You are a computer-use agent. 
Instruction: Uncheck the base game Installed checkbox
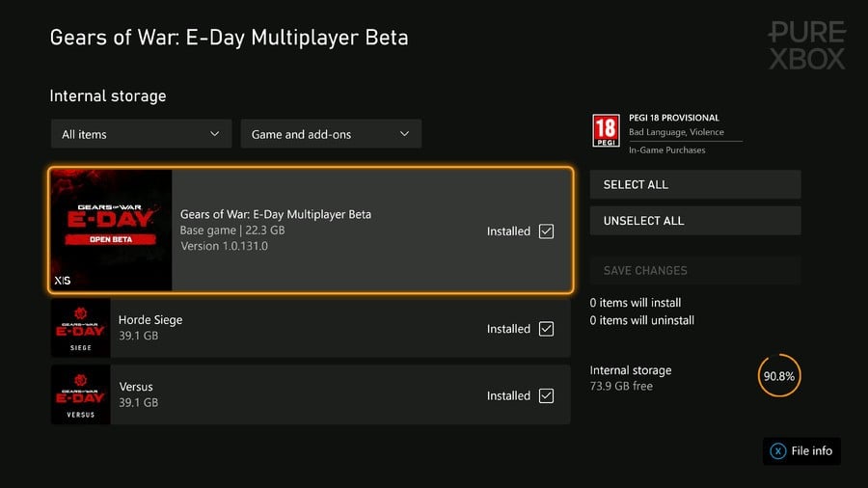[x=547, y=231]
